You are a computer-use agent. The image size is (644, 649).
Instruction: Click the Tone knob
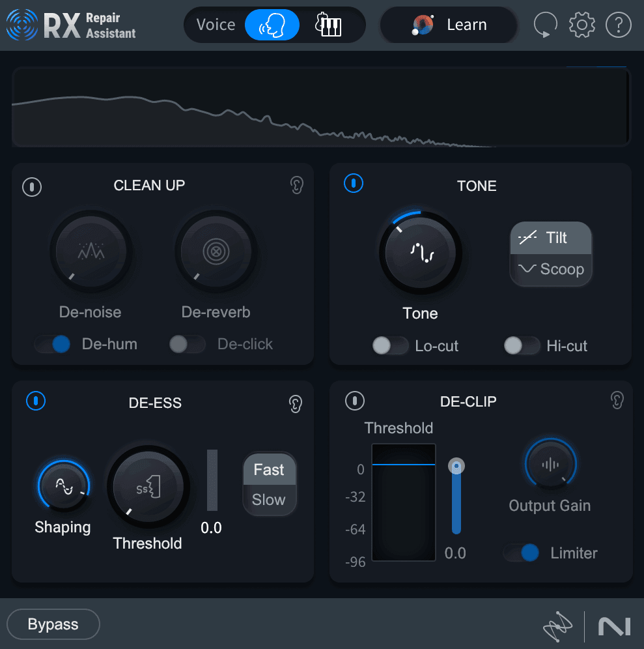coord(420,252)
